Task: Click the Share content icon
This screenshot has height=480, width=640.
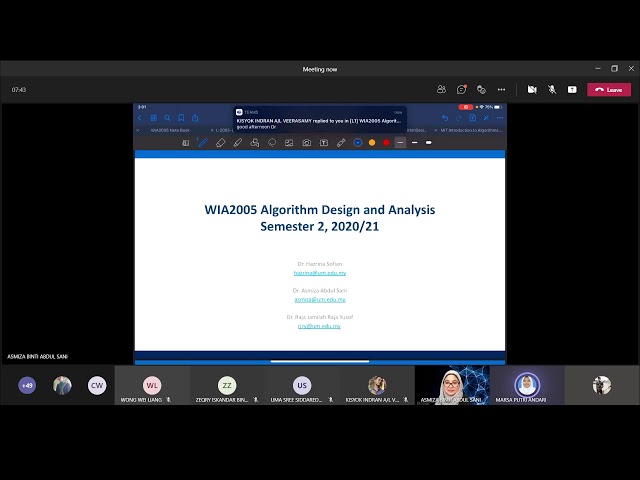Action: pyautogui.click(x=572, y=89)
